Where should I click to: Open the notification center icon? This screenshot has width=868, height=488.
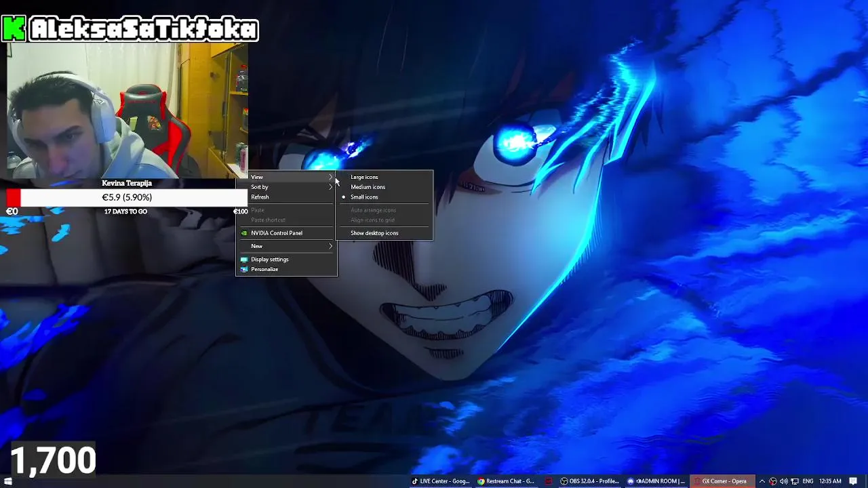(x=853, y=481)
